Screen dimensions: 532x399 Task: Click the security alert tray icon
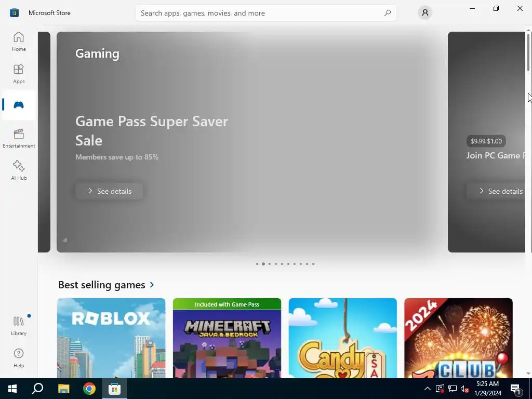tap(440, 389)
